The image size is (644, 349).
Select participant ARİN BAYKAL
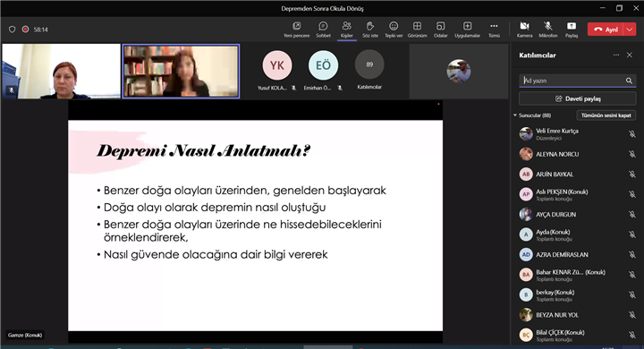pos(578,174)
